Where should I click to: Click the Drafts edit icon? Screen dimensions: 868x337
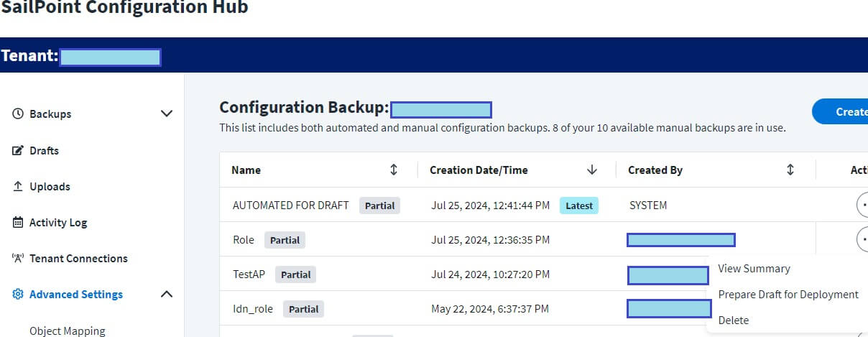(x=18, y=150)
